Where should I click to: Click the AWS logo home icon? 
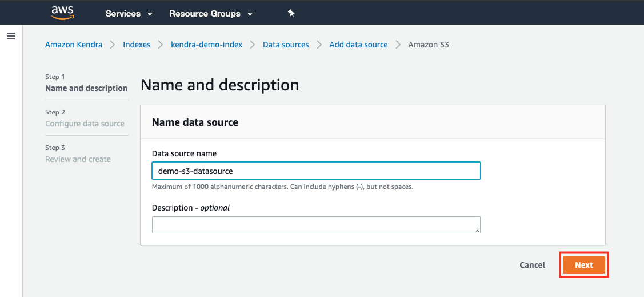62,13
